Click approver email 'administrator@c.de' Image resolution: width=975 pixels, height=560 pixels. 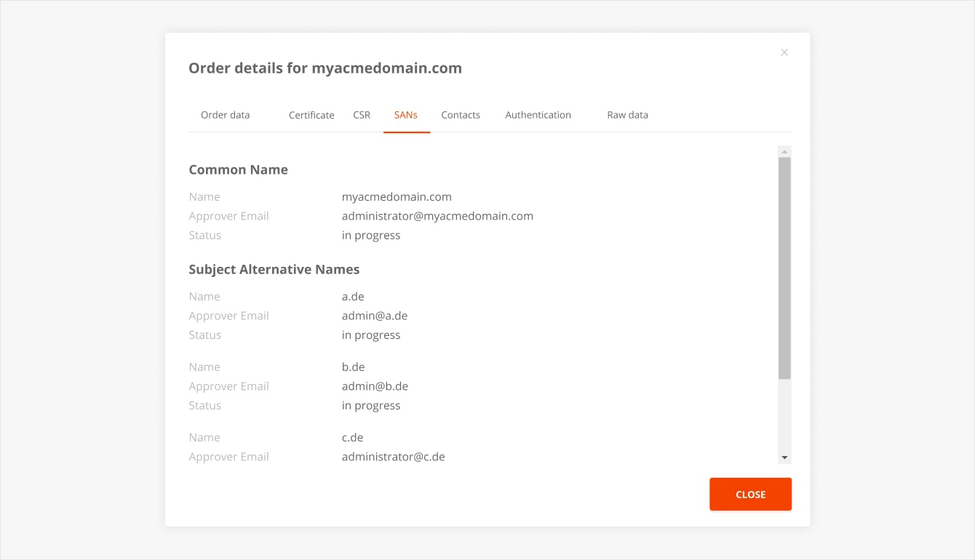click(393, 457)
